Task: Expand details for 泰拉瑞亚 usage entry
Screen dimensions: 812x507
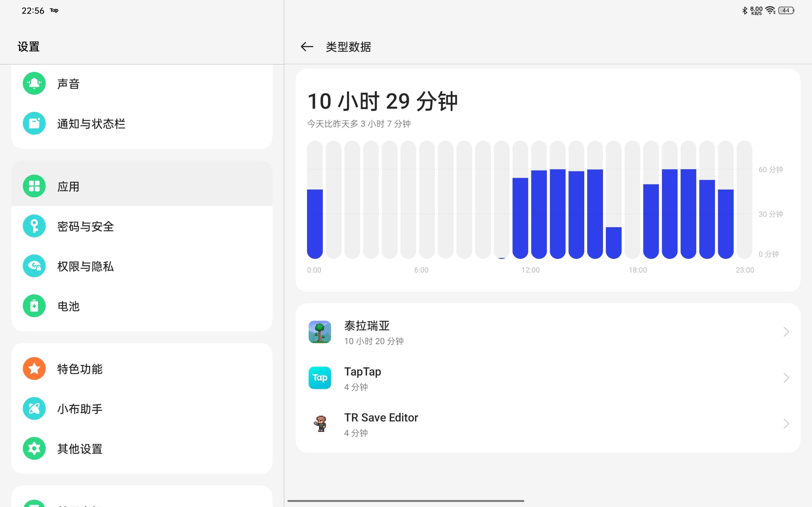Action: tap(787, 332)
